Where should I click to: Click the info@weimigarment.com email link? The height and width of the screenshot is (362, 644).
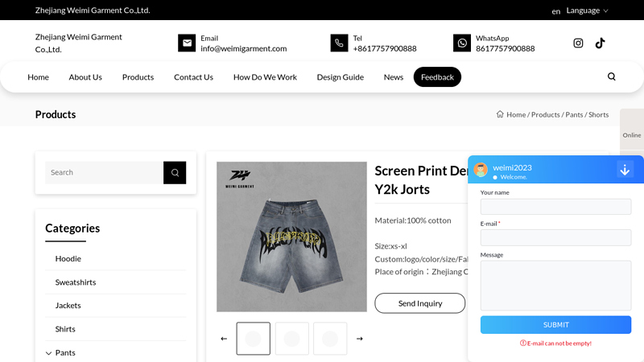(244, 48)
